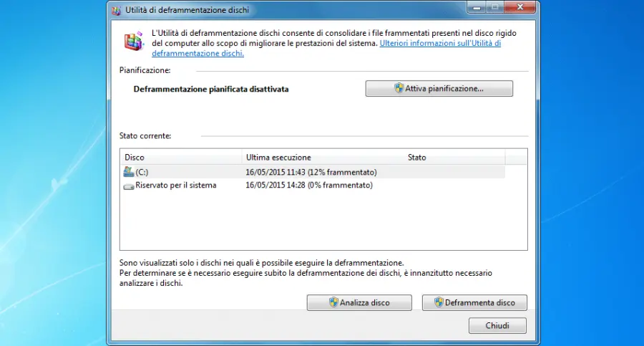This screenshot has width=644, height=346.
Task: Minimize the defragmenter window
Action: pos(477,7)
